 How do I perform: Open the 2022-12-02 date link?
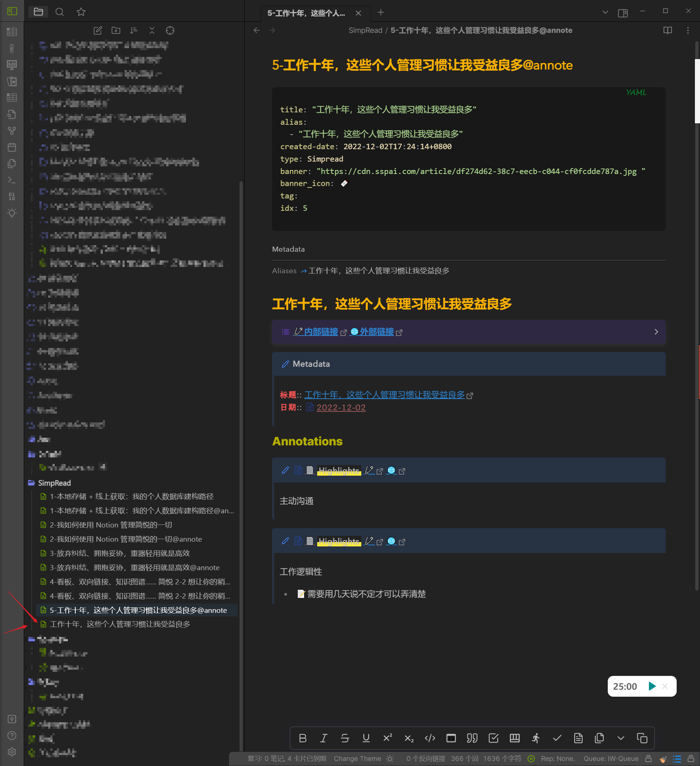[341, 407]
